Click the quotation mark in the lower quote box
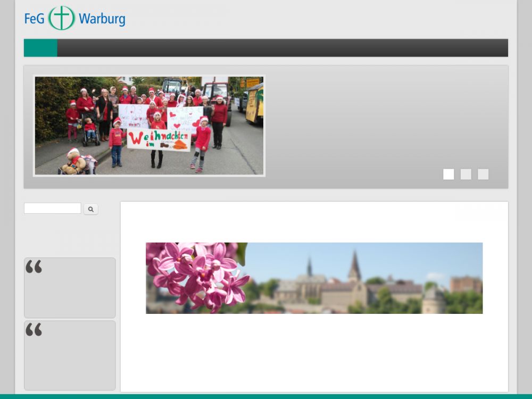 (x=34, y=330)
